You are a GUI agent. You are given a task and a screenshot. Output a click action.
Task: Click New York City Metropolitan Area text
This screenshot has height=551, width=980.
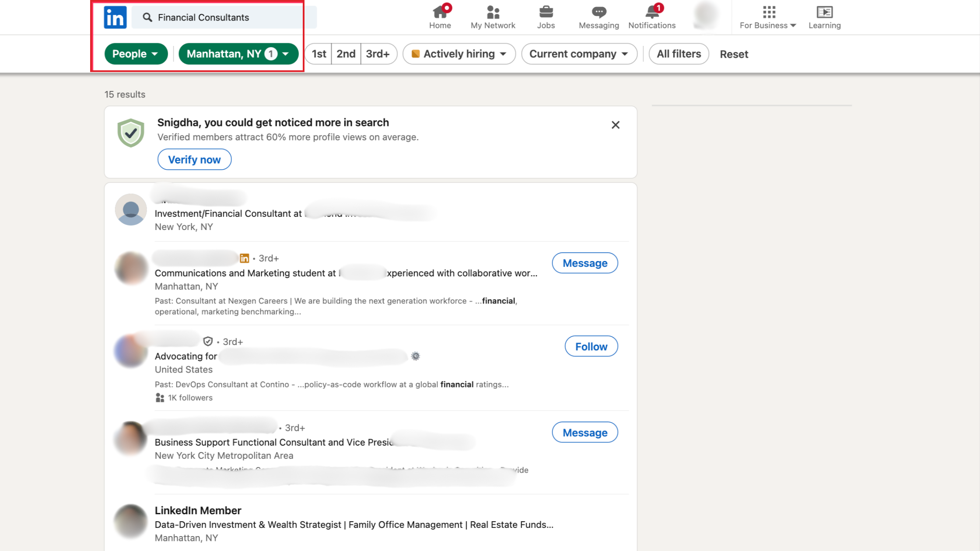[224, 456]
